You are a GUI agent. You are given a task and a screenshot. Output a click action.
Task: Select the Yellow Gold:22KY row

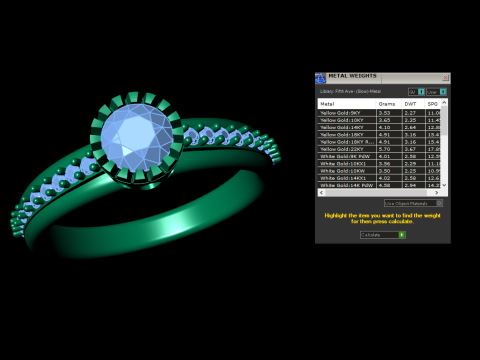pos(379,149)
